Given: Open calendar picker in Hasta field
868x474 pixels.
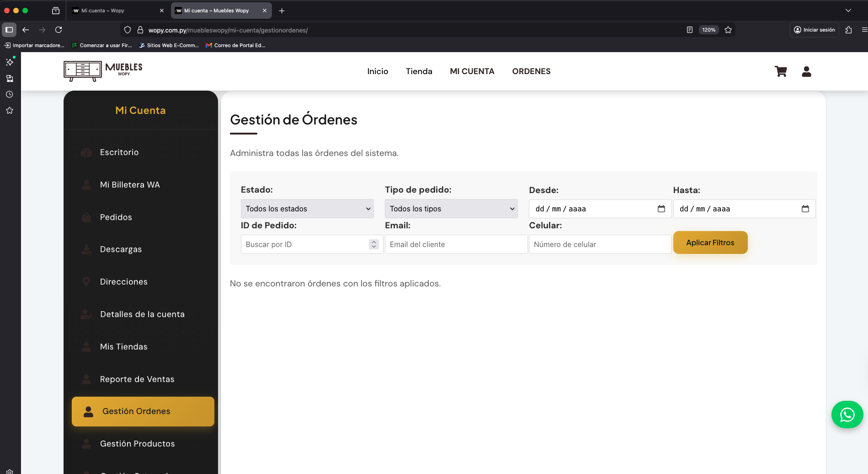Looking at the screenshot, I should 805,209.
